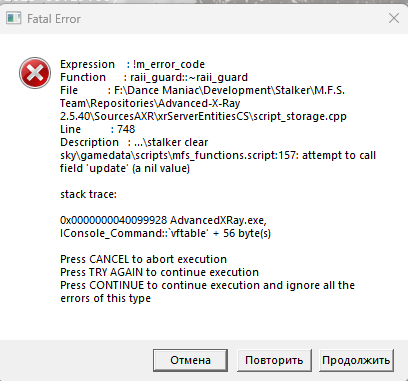Click the Function raii_guard text line
This screenshot has height=381, width=408.
154,77
